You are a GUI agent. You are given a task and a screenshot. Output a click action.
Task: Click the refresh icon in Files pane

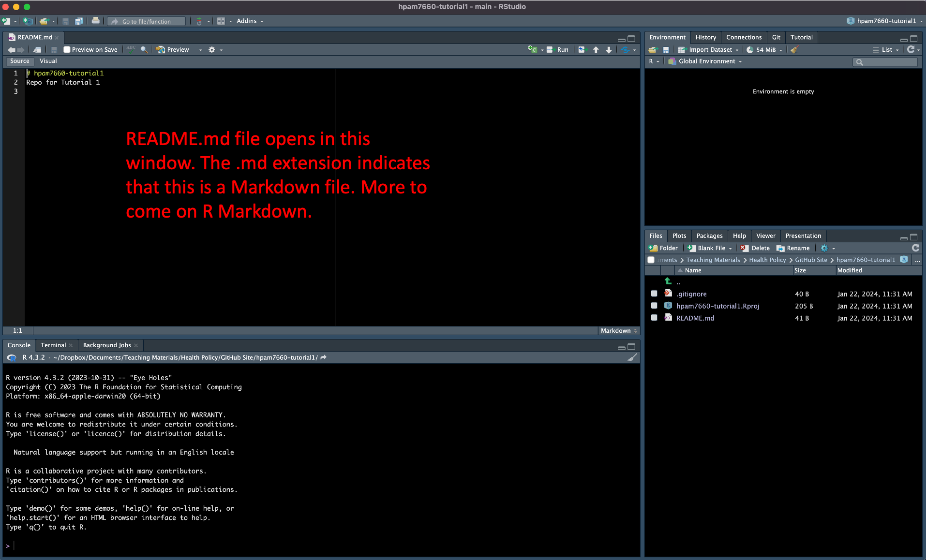click(915, 248)
